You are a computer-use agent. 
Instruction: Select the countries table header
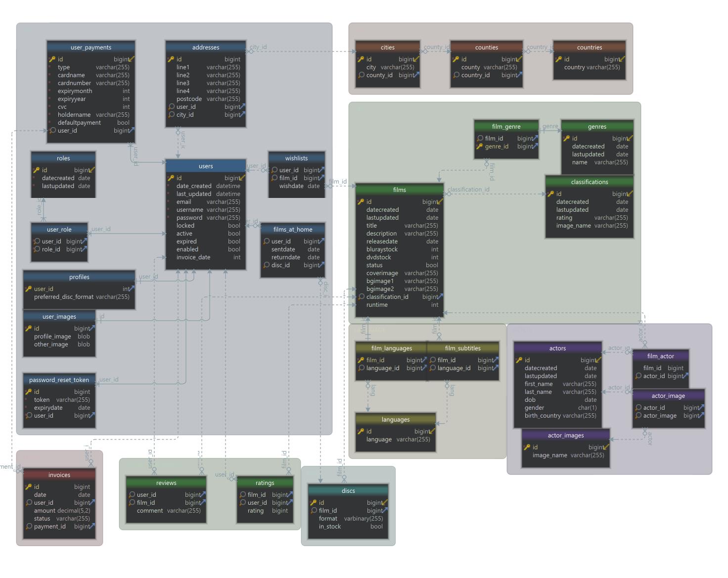tap(589, 48)
